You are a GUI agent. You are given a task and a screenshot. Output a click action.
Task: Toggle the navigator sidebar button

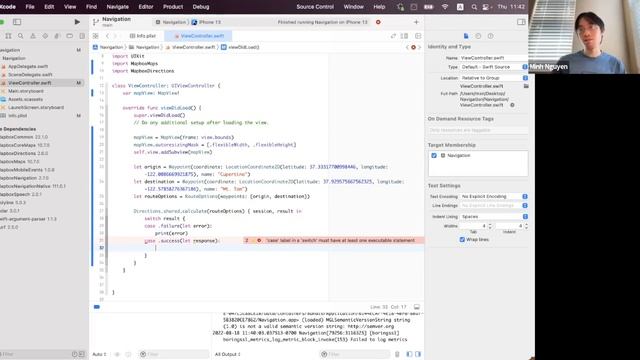point(17,22)
